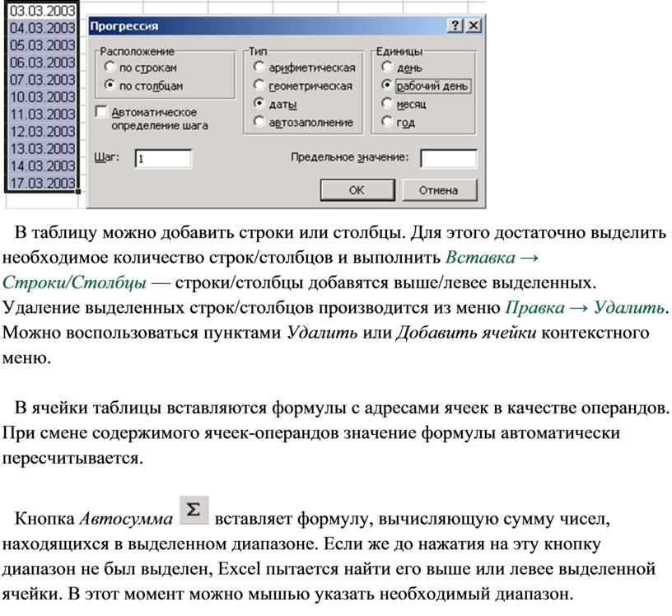Viewport: 672px width, 616px height.
Task: Select the 'по столбцам' radio option
Action: point(110,85)
